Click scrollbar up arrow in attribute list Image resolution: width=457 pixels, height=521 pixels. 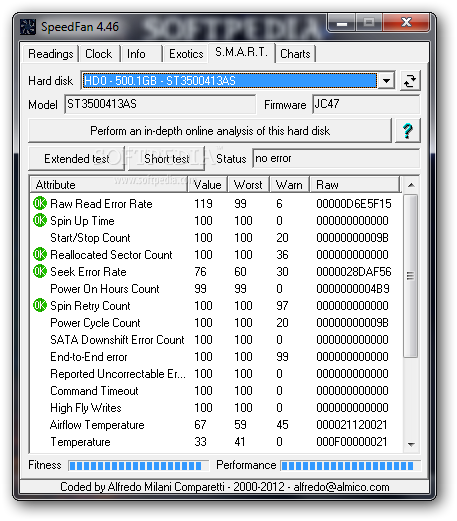[411, 185]
